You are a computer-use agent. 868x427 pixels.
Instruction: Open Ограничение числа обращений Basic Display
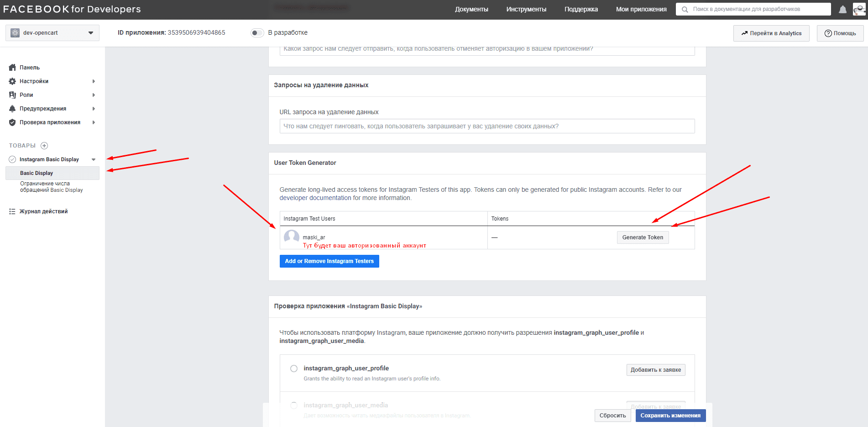[x=52, y=187]
